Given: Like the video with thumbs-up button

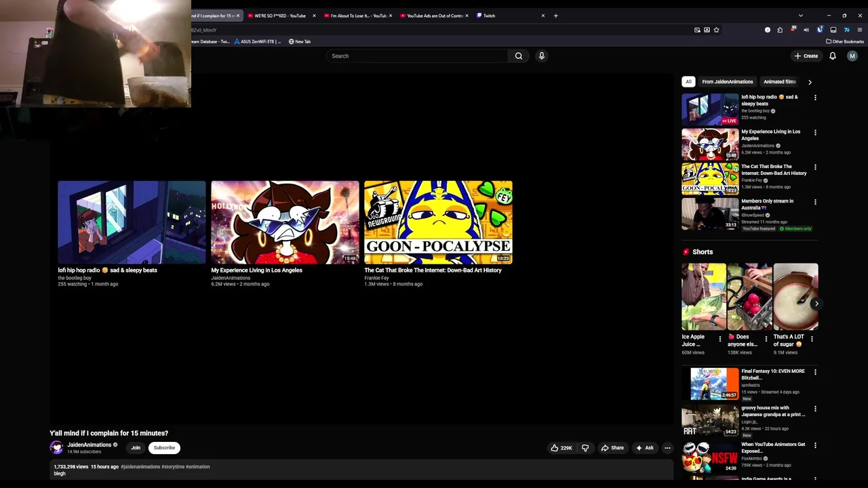Looking at the screenshot, I should click(561, 447).
